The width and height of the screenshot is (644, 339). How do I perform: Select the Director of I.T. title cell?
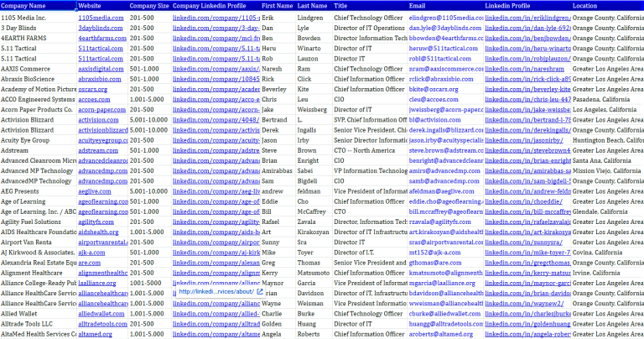[x=370, y=253]
